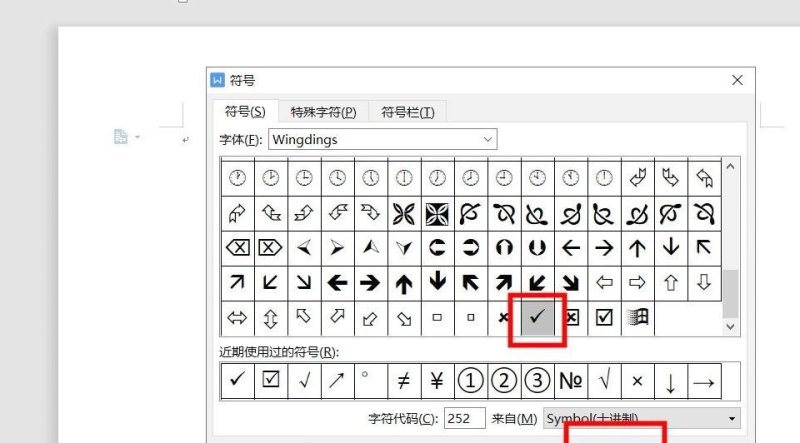Image resolution: width=800 pixels, height=443 pixels.
Task: Select the 3 o'clock clock face symbol
Action: click(x=304, y=178)
